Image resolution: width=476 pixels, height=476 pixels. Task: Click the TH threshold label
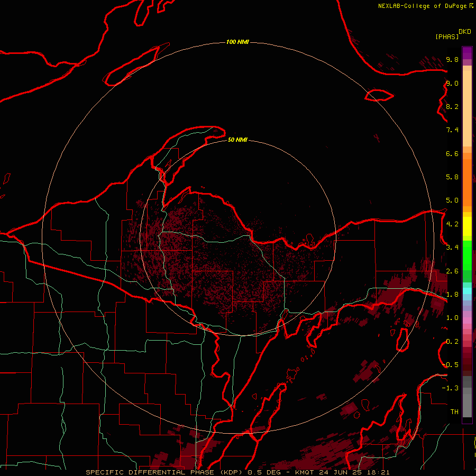pyautogui.click(x=454, y=412)
